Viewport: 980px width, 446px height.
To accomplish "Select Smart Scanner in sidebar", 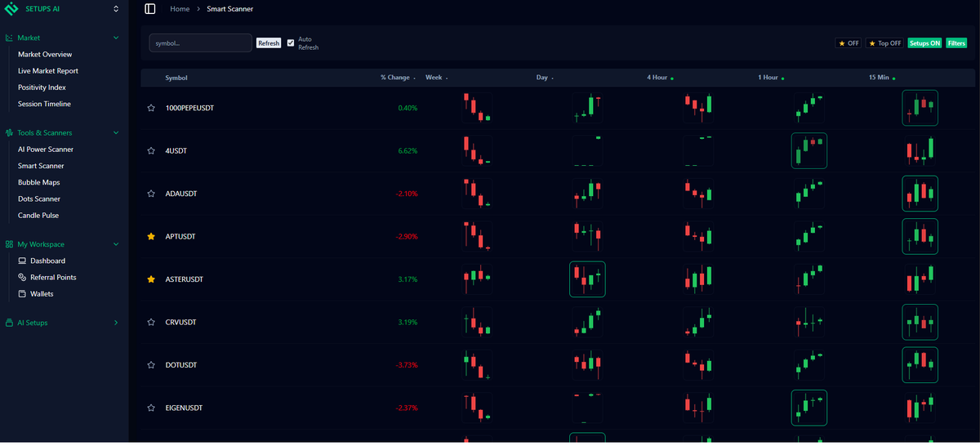I will tap(41, 166).
